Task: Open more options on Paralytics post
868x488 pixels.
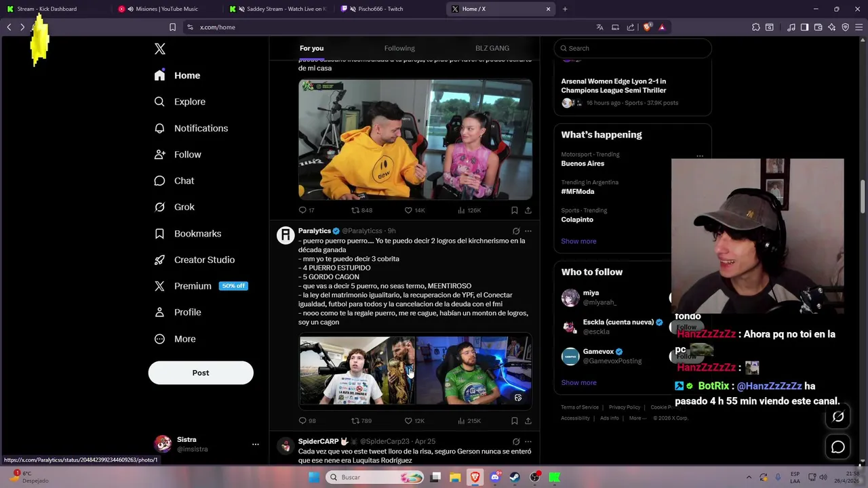Action: [x=528, y=231]
